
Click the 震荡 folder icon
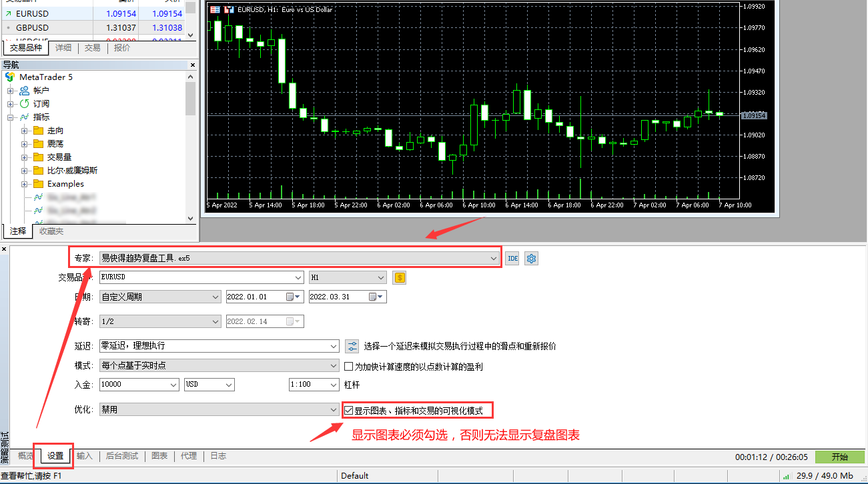click(x=38, y=143)
